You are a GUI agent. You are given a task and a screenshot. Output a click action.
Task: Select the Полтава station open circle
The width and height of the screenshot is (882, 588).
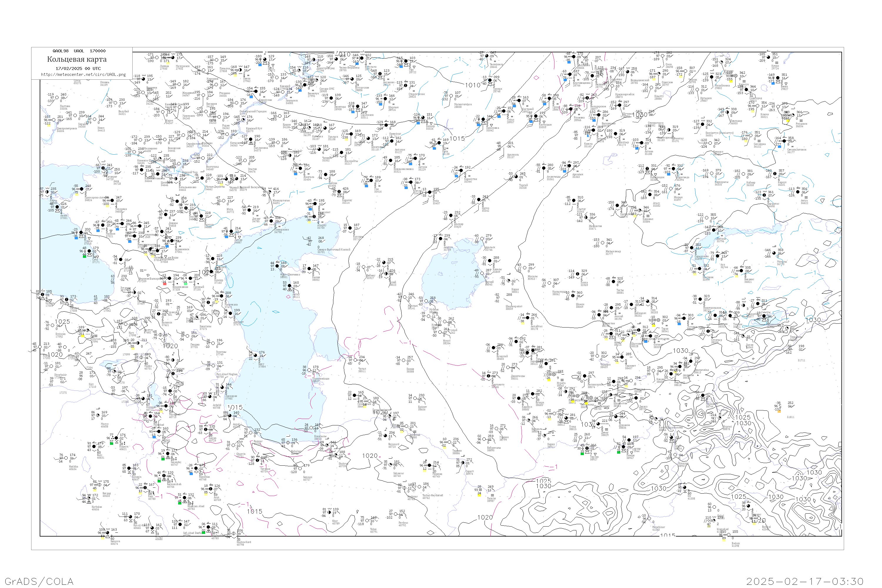[x=57, y=98]
